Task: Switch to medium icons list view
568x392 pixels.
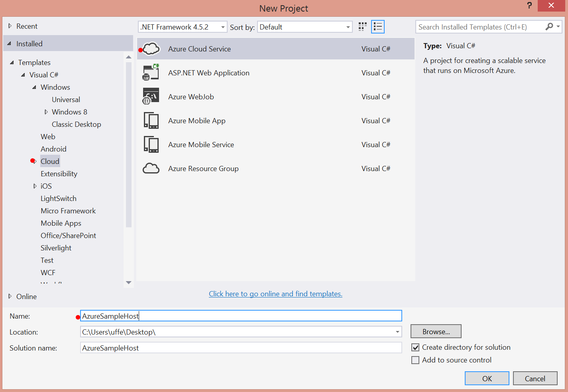Action: (377, 27)
